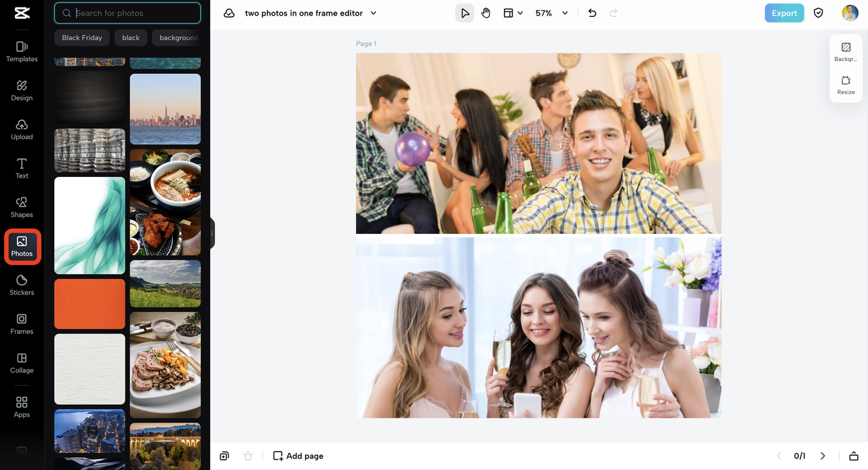
Task: Choose the sliced meat plate photo thumbnail
Action: coord(165,365)
